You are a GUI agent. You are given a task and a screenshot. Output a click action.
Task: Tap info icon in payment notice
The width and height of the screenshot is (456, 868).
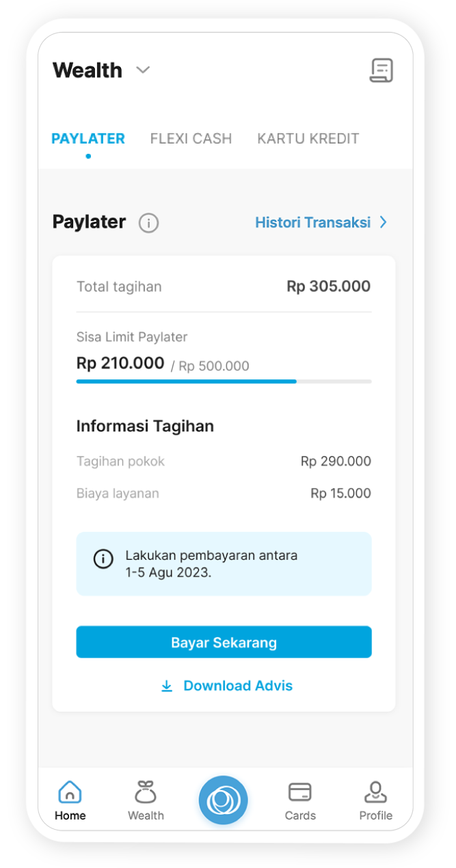click(x=103, y=559)
